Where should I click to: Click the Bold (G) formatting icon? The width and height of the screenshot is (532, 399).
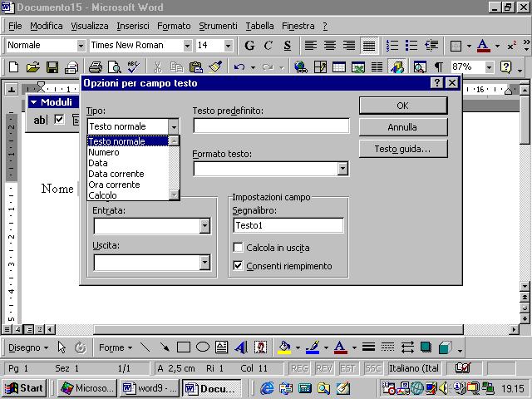tap(249, 46)
